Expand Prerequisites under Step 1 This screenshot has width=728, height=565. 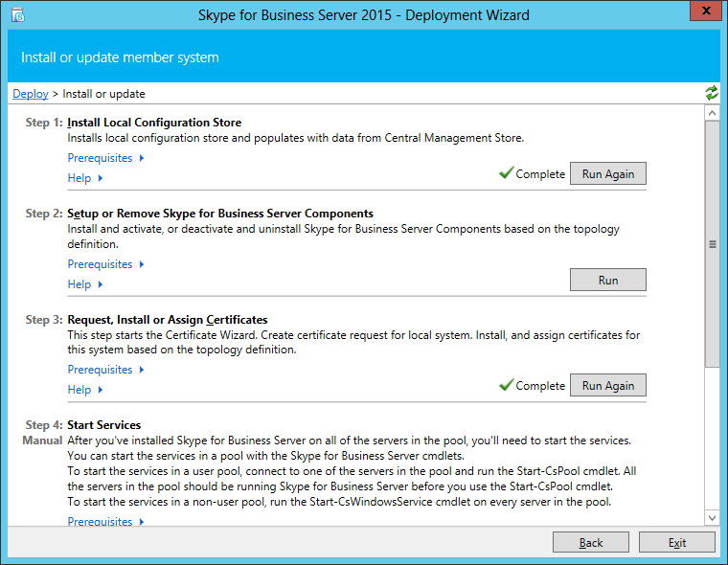coord(106,158)
